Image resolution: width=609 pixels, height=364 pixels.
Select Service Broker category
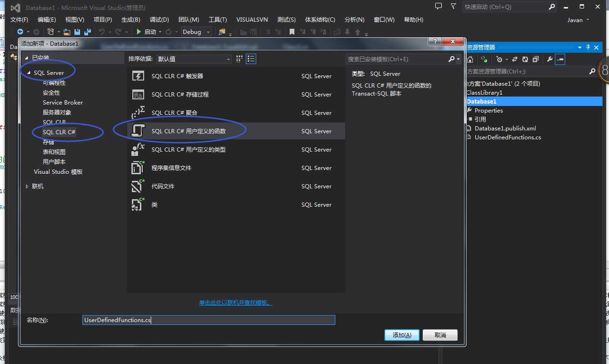pyautogui.click(x=63, y=103)
